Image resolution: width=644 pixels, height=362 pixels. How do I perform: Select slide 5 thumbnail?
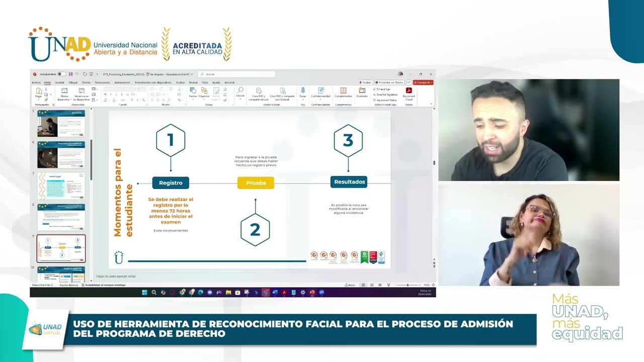61,124
